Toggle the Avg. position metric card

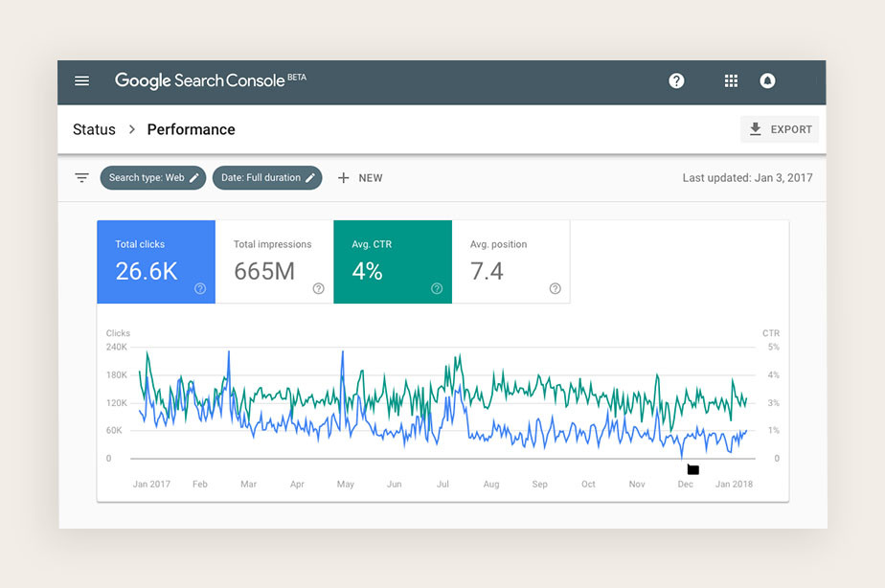[x=511, y=261]
